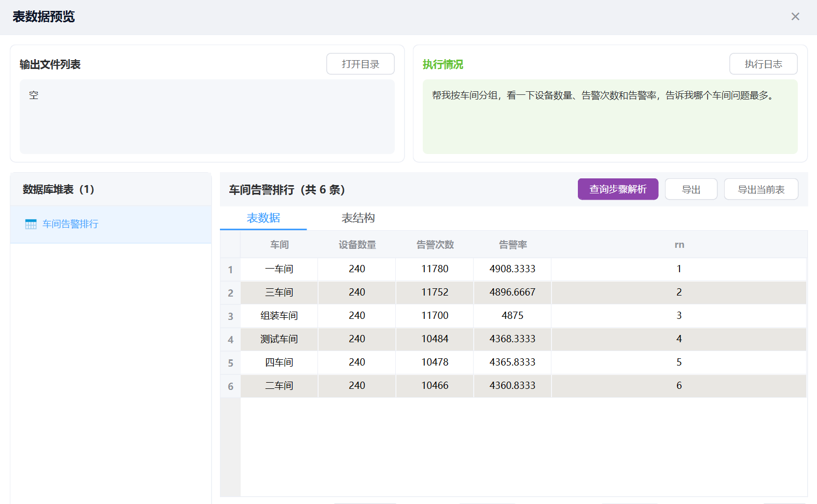Export current table via 导出当前表
Viewport: 817px width, 504px height.
[761, 189]
